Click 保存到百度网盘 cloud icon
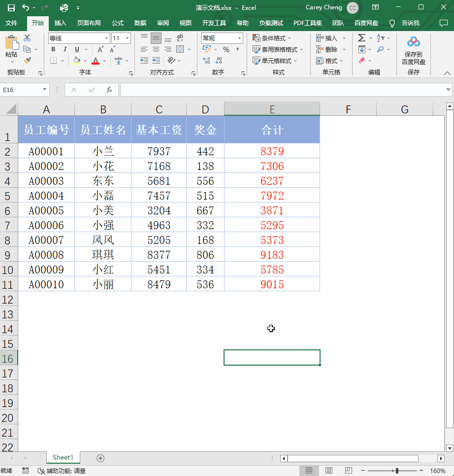This screenshot has height=476, width=454. coord(414,42)
